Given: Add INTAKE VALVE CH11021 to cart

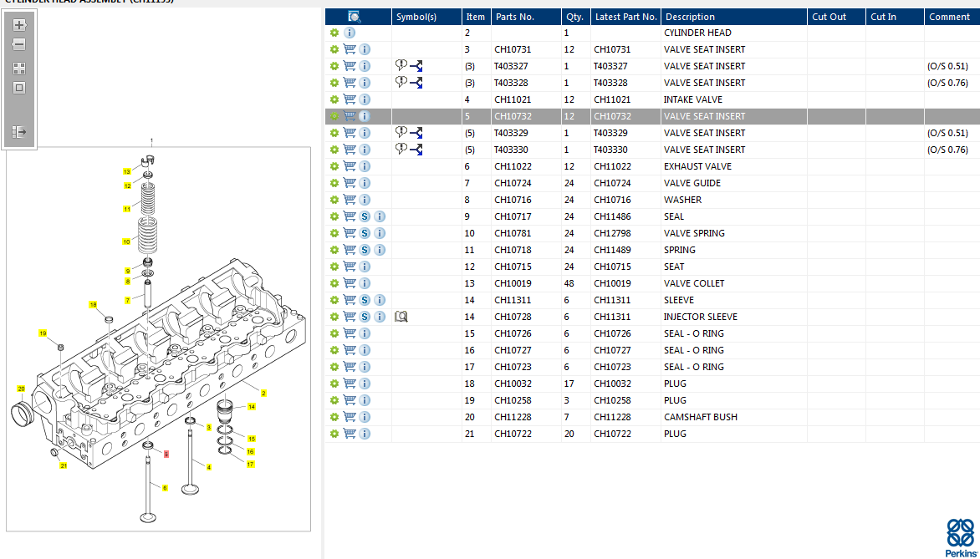Looking at the screenshot, I should (350, 99).
